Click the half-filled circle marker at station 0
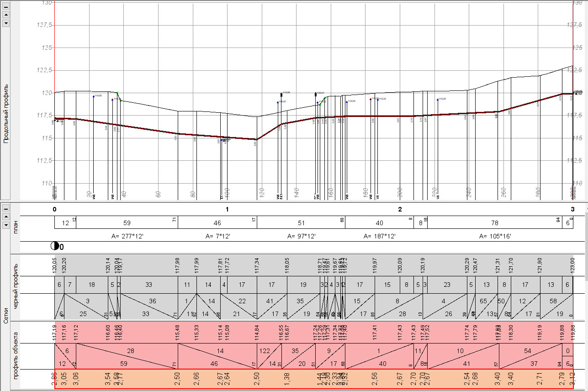The image size is (588, 391). click(55, 246)
